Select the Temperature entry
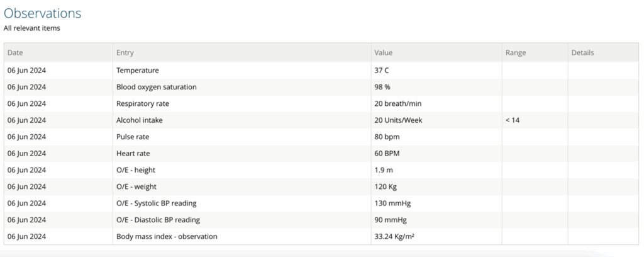The image size is (644, 257). [x=138, y=71]
